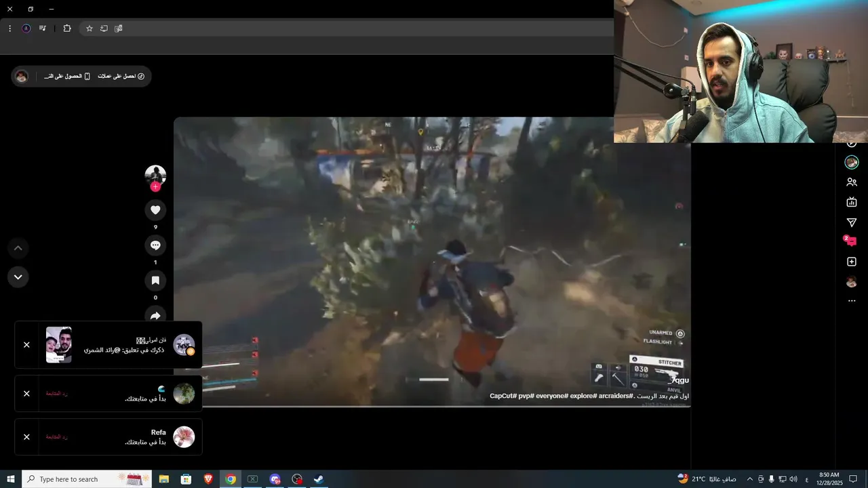
Task: Open video creator's profile avatar
Action: (x=155, y=175)
